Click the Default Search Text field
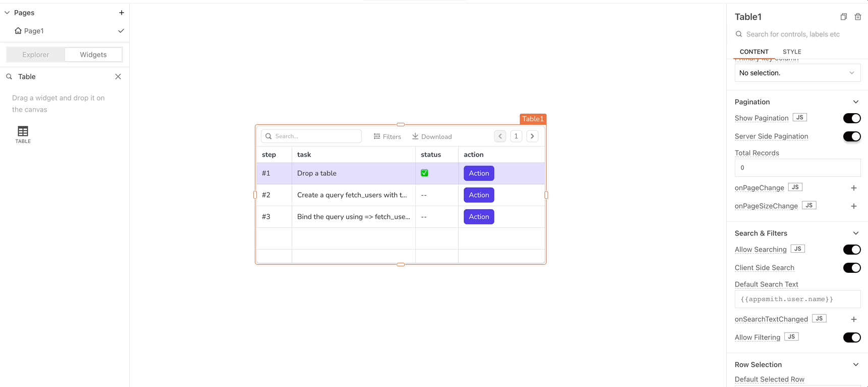Viewport: 868px width, 387px height. click(x=798, y=299)
